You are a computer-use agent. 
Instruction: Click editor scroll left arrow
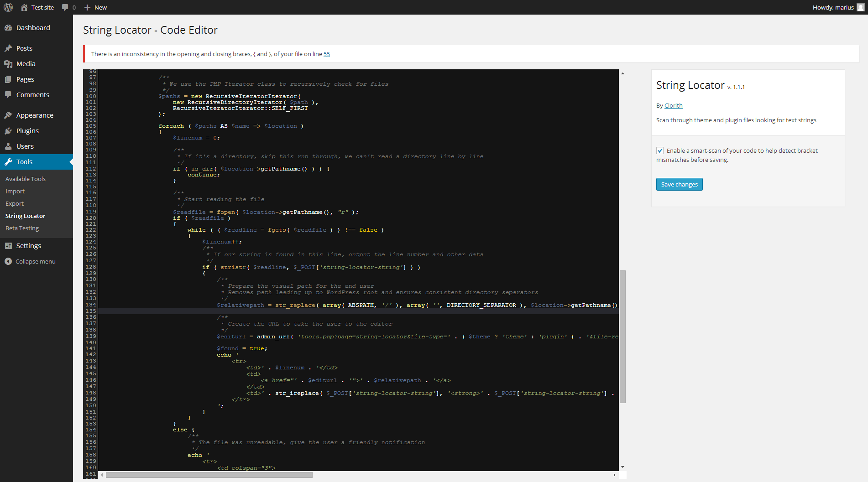click(102, 475)
